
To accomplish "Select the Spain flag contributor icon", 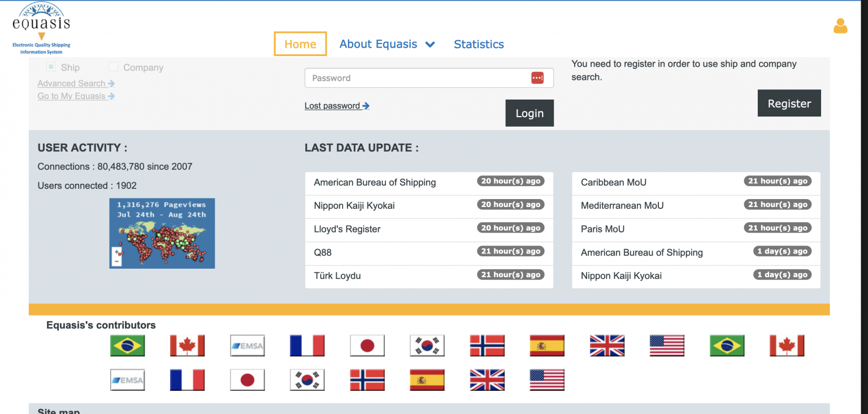I will pos(546,346).
